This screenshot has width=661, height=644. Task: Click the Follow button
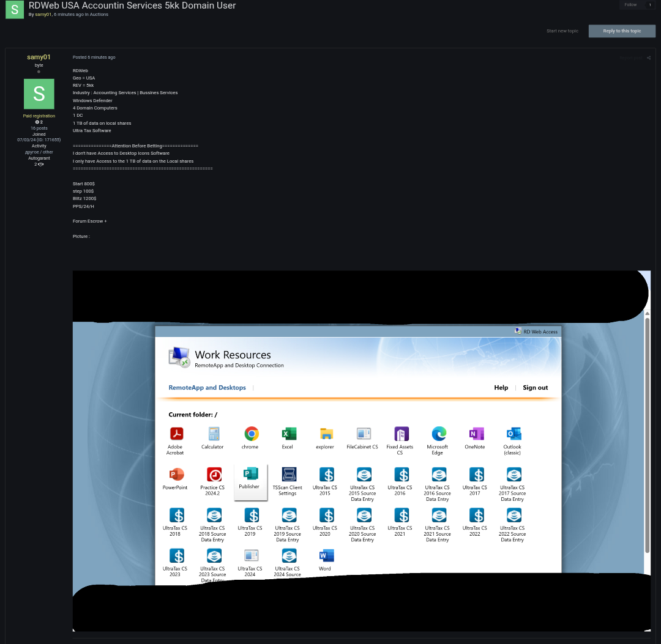click(630, 5)
